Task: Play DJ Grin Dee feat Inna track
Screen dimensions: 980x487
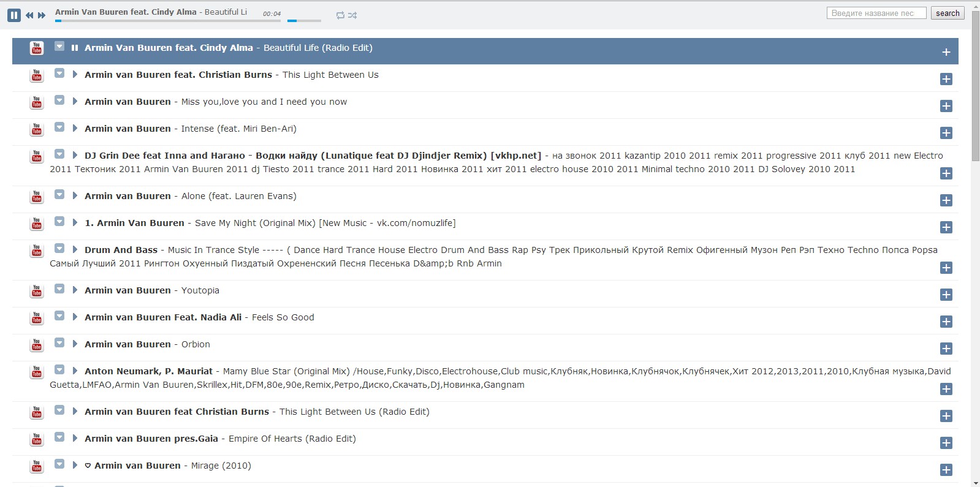Action: pos(75,156)
